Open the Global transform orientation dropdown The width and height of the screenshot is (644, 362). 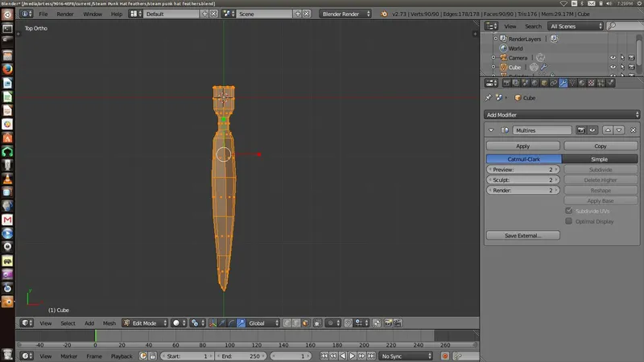click(263, 323)
